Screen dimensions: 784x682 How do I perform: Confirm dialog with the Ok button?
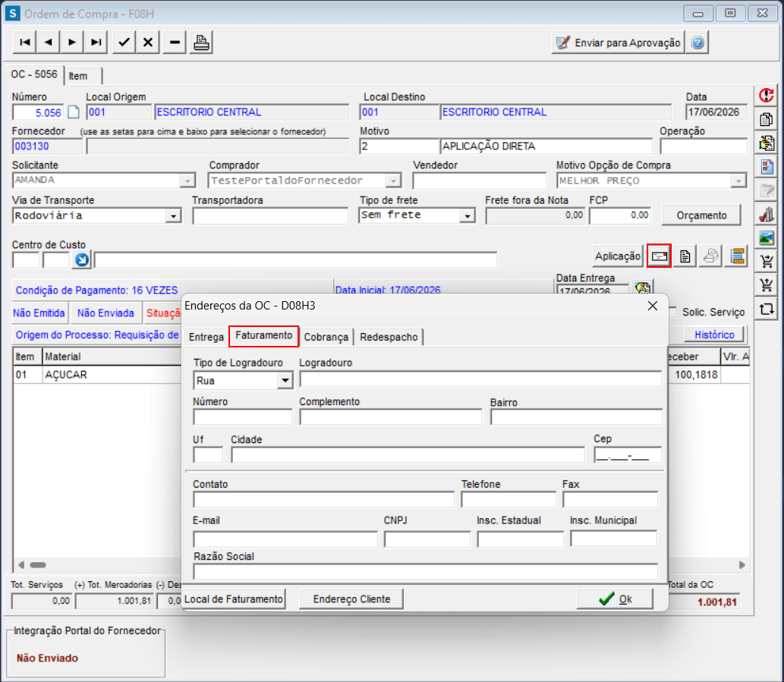click(615, 599)
